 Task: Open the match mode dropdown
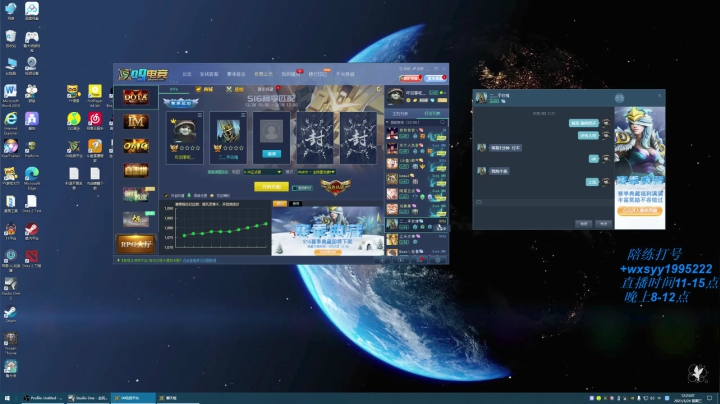click(316, 172)
